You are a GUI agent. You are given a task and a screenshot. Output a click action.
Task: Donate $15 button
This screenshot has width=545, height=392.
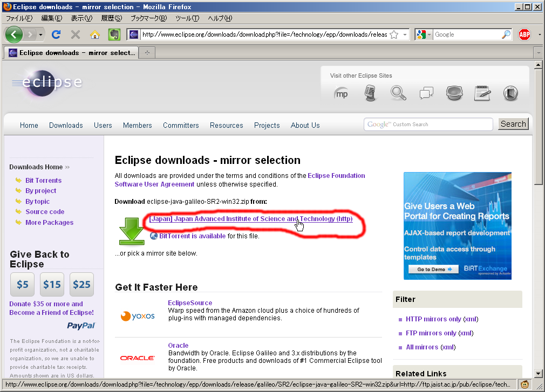[52, 284]
